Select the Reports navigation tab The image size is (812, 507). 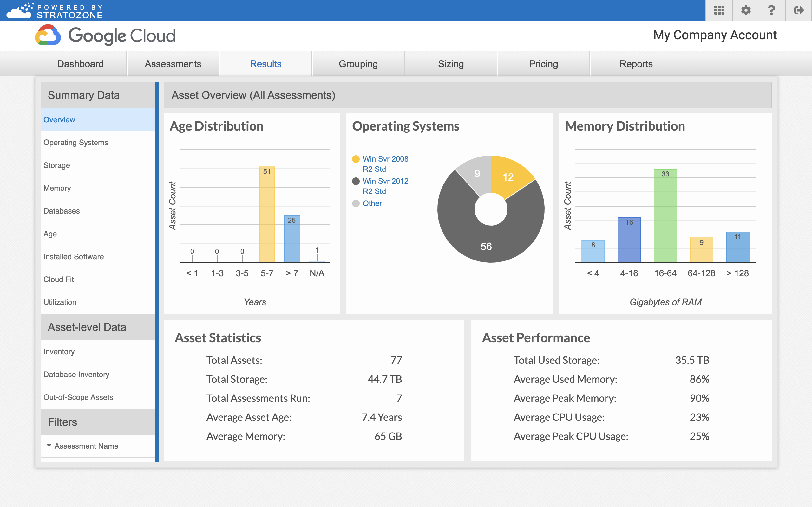[x=635, y=63]
